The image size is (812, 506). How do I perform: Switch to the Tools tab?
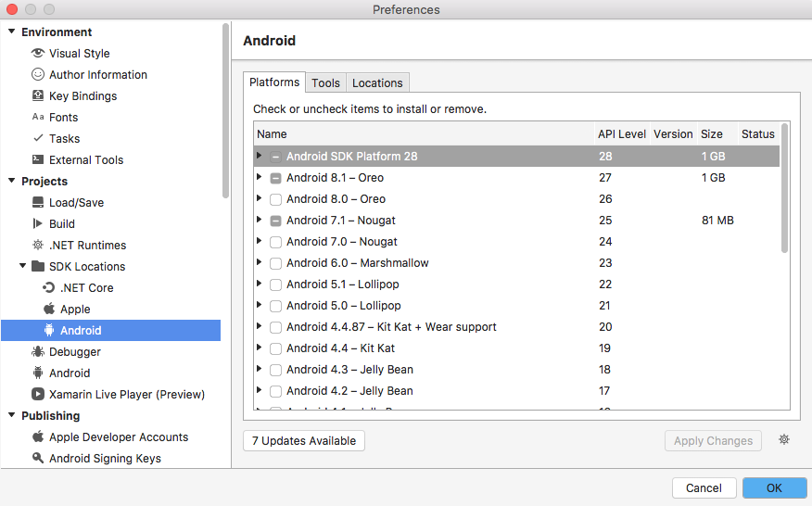pyautogui.click(x=325, y=82)
